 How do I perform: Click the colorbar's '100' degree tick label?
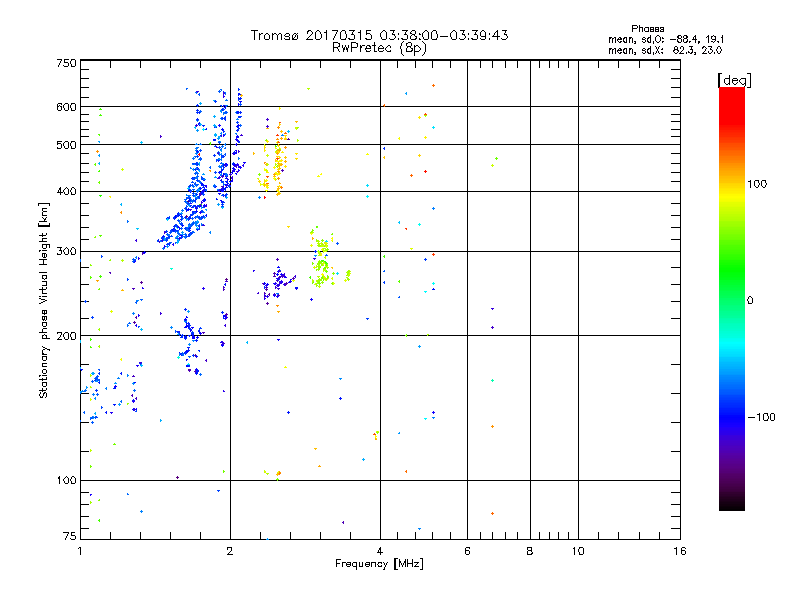[x=757, y=184]
